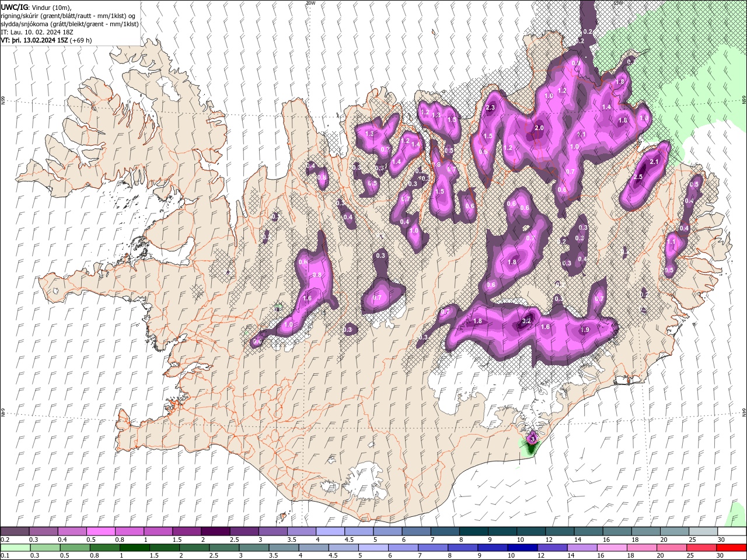Click the 'slydda/snjókoma' description line

(69, 24)
